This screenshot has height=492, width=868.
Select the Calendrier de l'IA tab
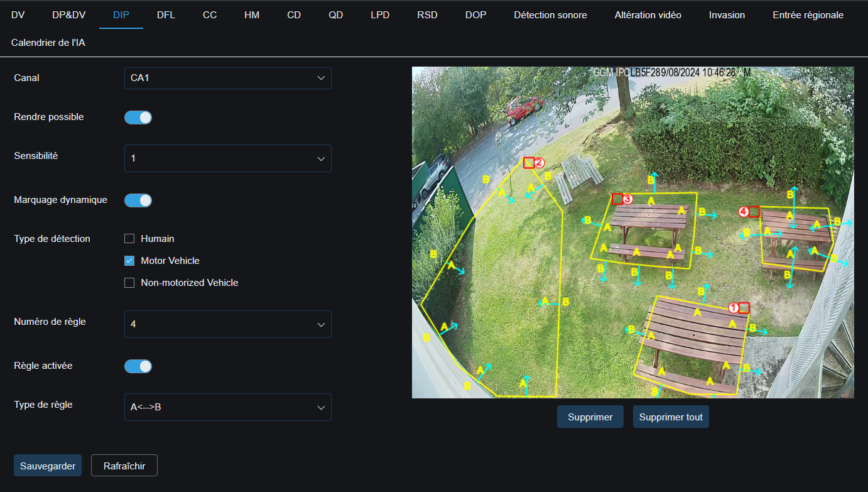(x=50, y=42)
